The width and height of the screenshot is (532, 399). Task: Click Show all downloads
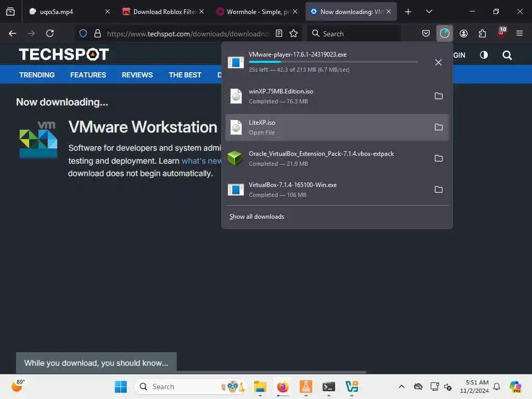257,217
